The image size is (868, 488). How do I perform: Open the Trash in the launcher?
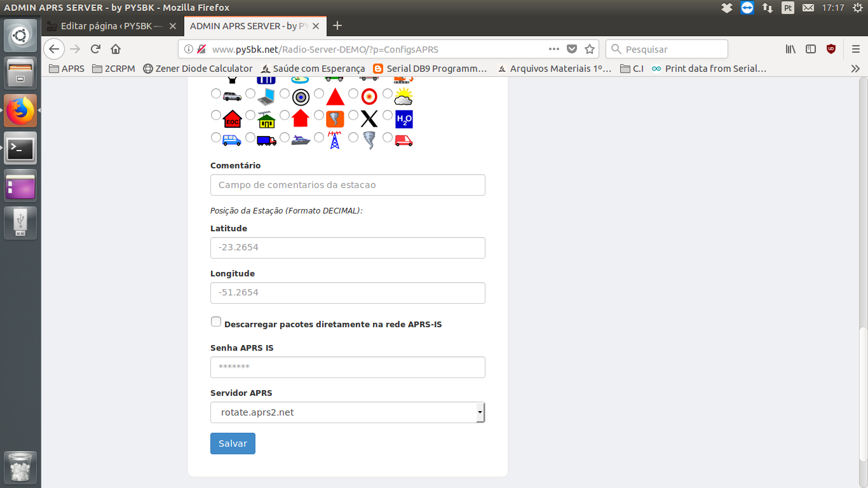pos(20,468)
